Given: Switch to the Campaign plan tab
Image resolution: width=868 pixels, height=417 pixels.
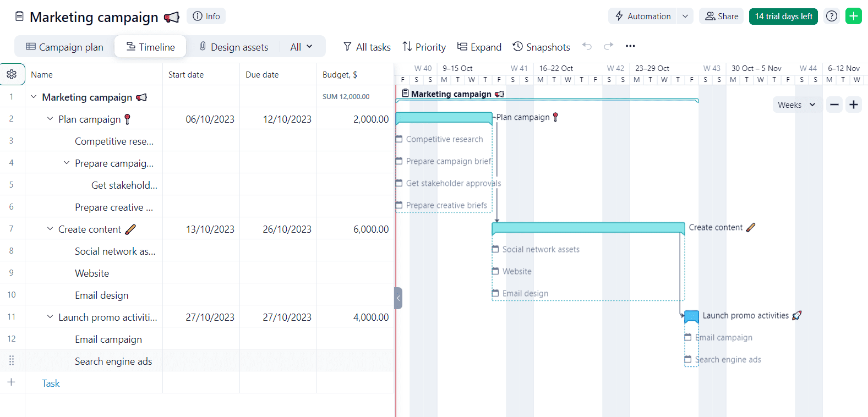Looking at the screenshot, I should [64, 47].
